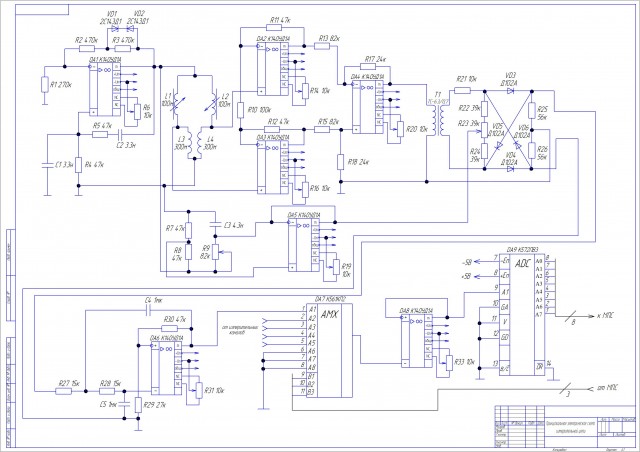Select the R26 56k label
Image resolution: width=640 pixels, height=452 pixels.
coord(542,154)
